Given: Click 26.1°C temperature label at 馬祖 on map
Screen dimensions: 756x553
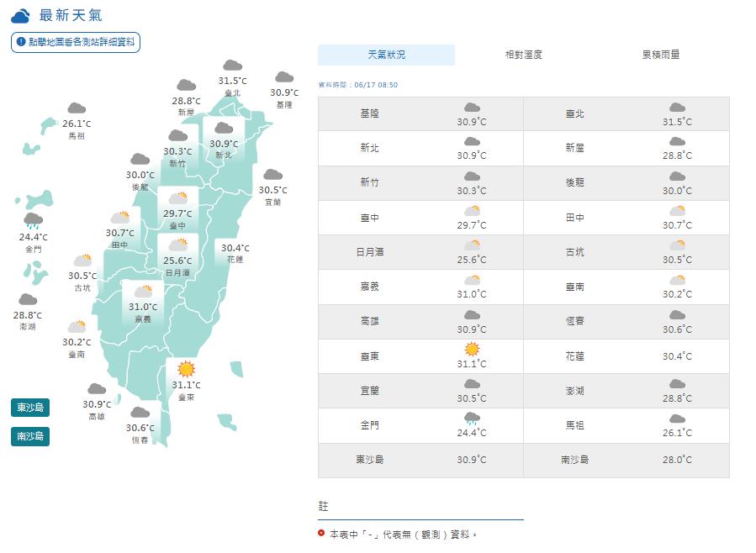Looking at the screenshot, I should click(77, 124).
